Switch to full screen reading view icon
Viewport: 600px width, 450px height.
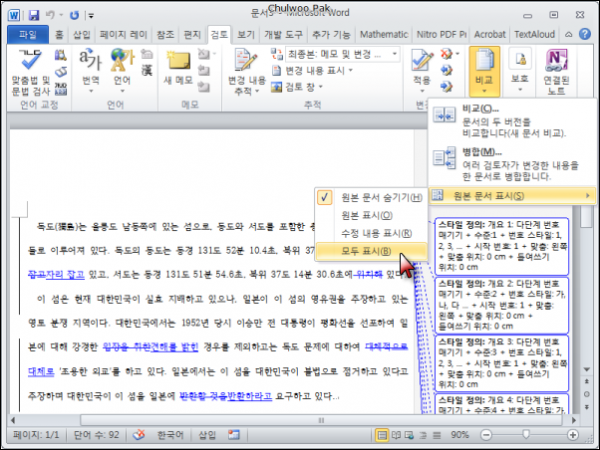point(396,435)
